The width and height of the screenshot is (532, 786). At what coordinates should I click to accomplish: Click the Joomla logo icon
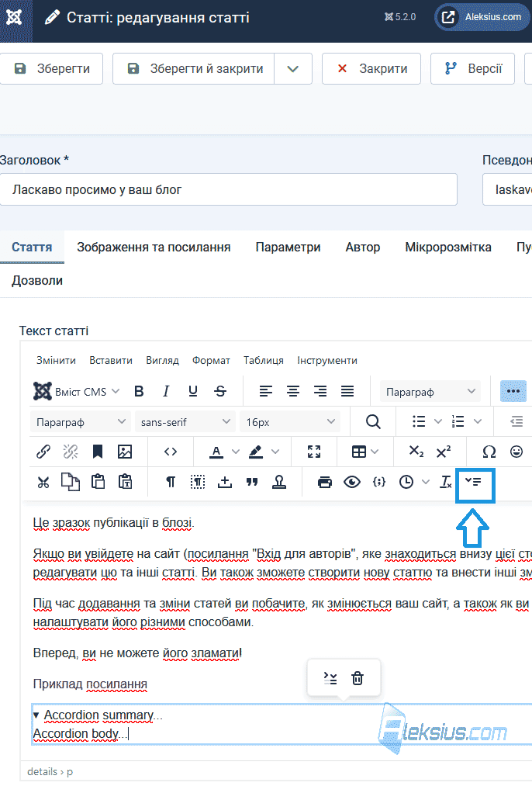point(14,17)
